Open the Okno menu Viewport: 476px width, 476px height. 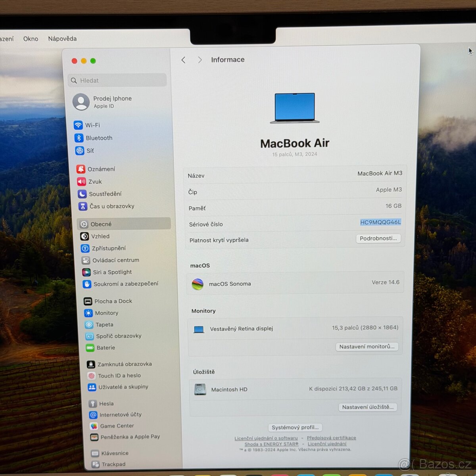(31, 39)
